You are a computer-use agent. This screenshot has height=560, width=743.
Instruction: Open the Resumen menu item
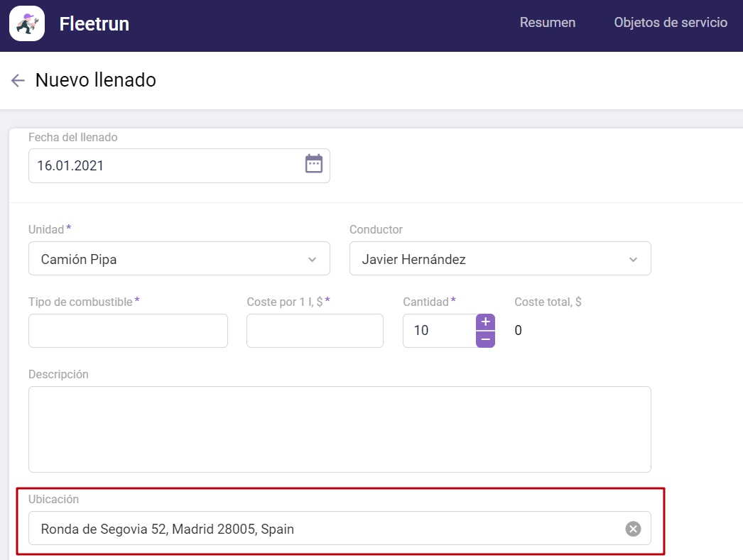[x=547, y=23]
